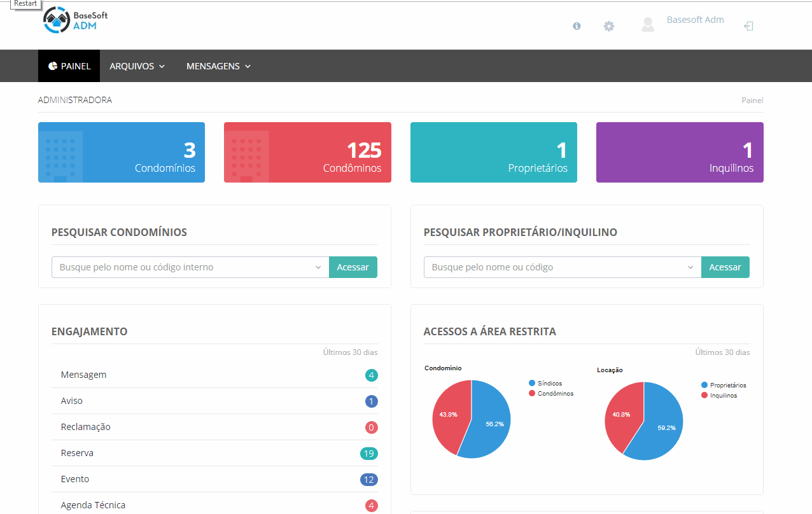Click the Mensagem count badge 4

pos(371,375)
